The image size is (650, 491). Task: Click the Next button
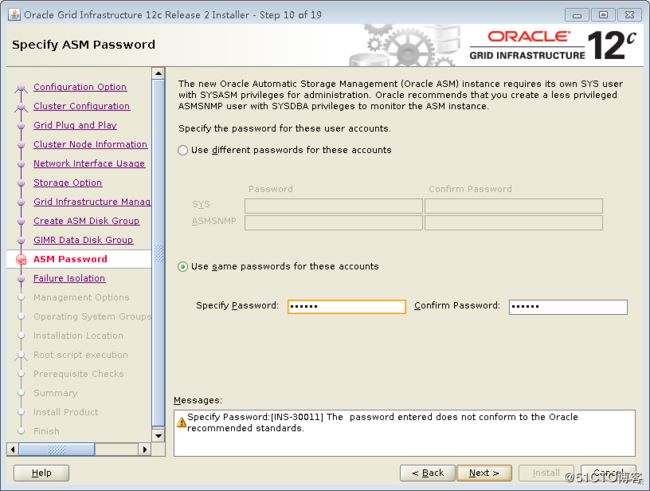coord(484,473)
